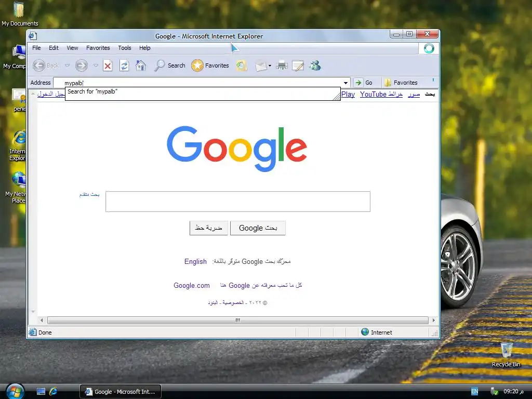Open the Google.com link
The height and width of the screenshot is (399, 532).
click(192, 285)
